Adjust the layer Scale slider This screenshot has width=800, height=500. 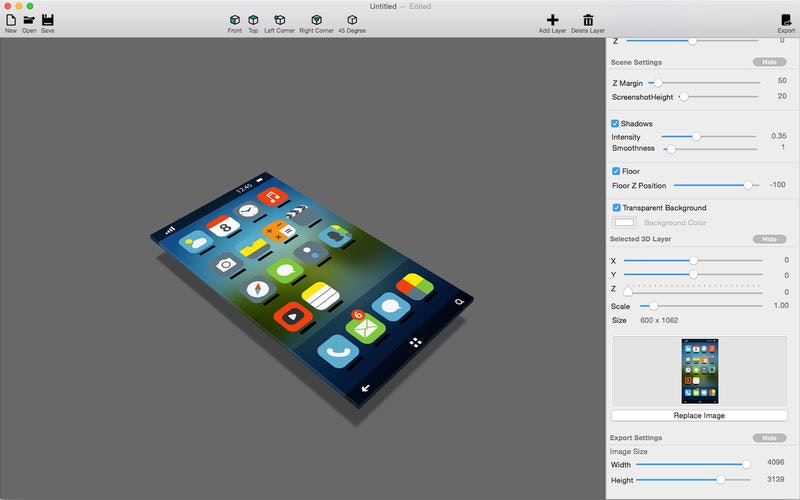click(x=701, y=306)
